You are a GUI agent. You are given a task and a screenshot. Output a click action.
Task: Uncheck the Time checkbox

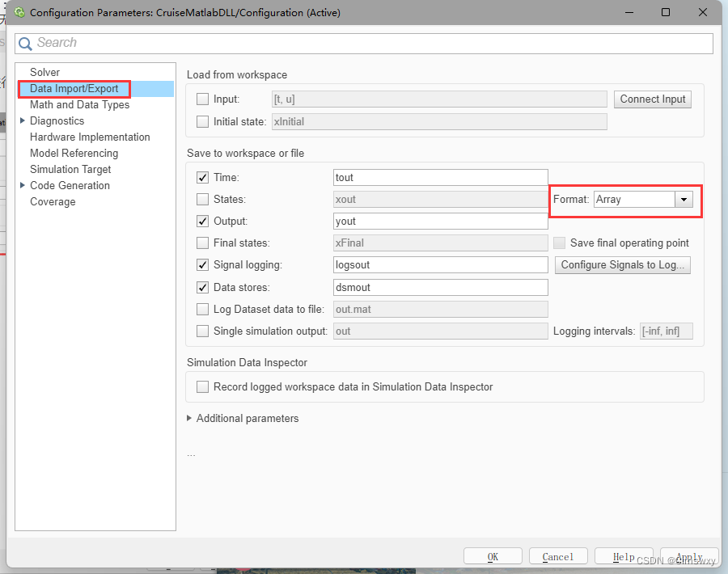[202, 177]
